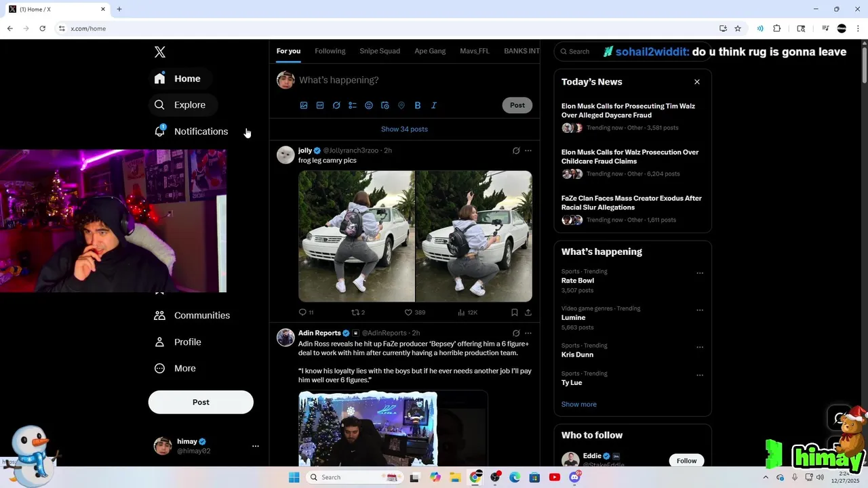This screenshot has height=488, width=868.
Task: Open Communities from the sidebar
Action: point(193,315)
